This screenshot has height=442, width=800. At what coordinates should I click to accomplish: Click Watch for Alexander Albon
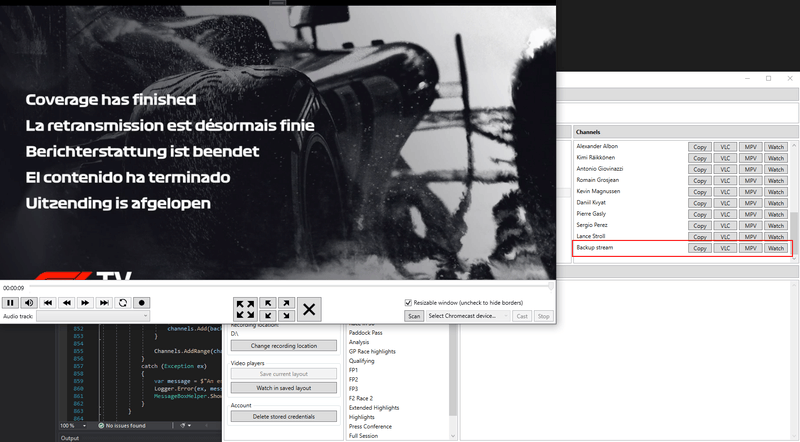click(x=776, y=147)
